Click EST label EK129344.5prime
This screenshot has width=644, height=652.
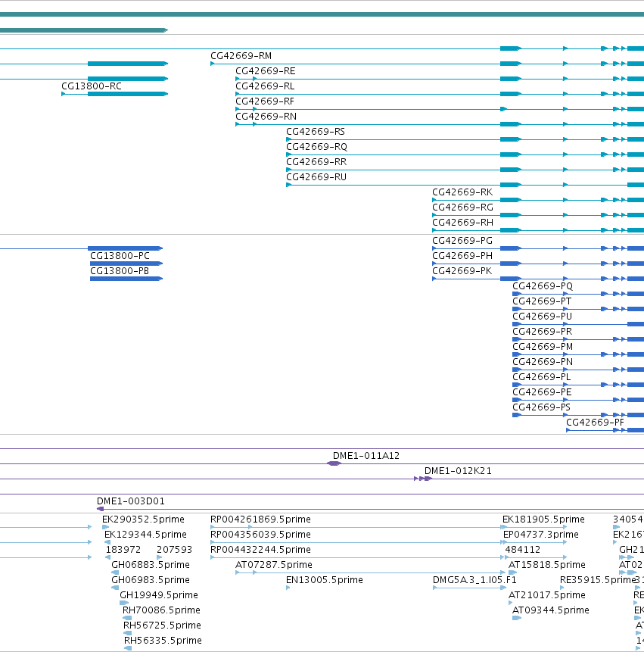tap(145, 535)
